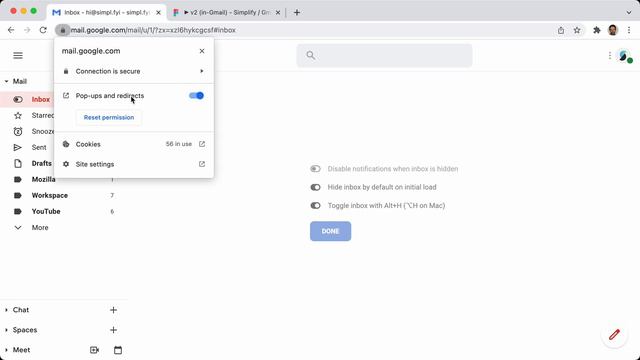
Task: Start a new meeting with the video icon
Action: (94, 350)
